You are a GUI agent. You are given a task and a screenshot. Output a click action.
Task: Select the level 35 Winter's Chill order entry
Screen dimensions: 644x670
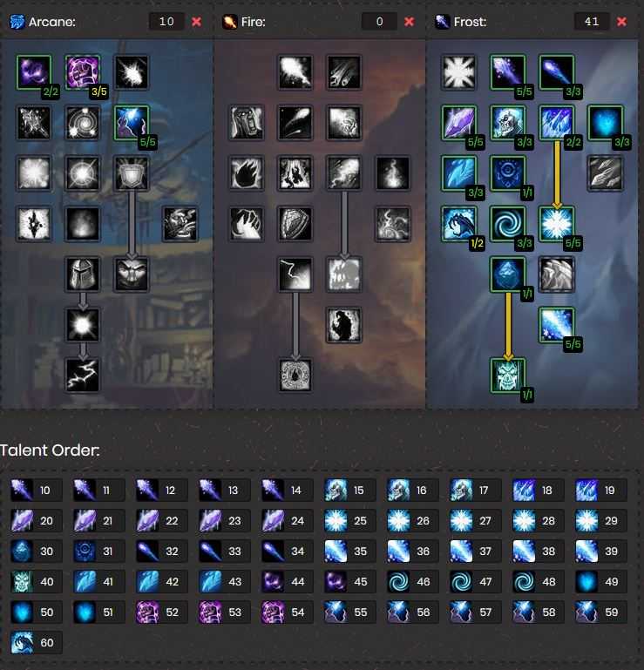pyautogui.click(x=350, y=552)
